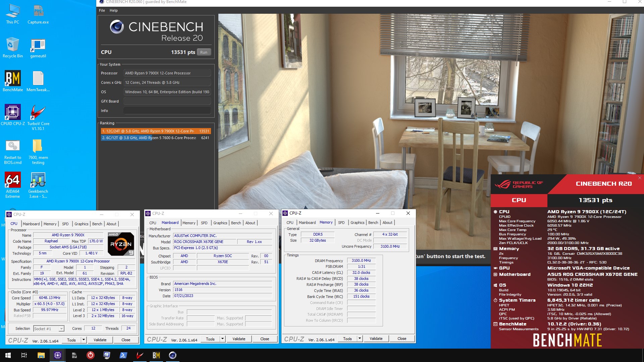The height and width of the screenshot is (362, 644).
Task: Open the Recycle Bin
Action: click(13, 48)
